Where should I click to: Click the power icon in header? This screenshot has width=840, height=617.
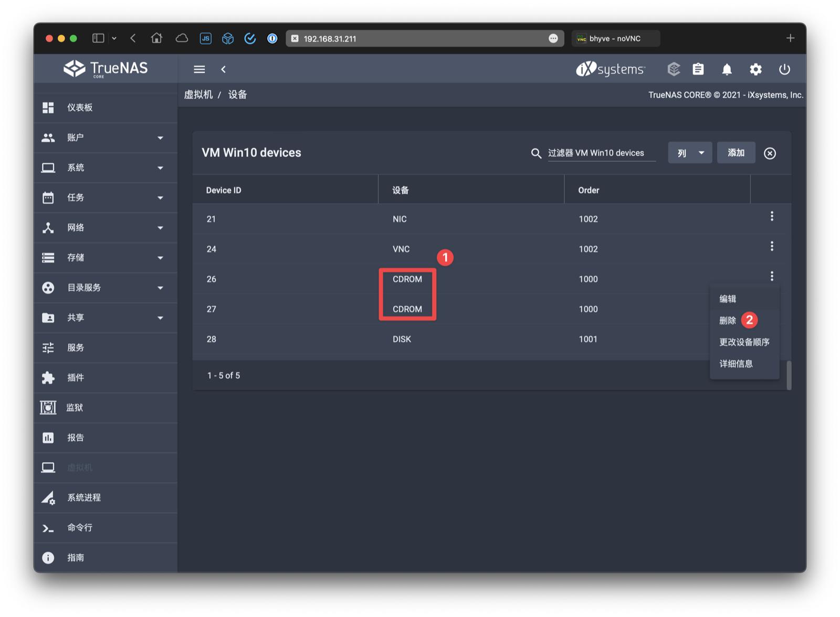pyautogui.click(x=784, y=69)
